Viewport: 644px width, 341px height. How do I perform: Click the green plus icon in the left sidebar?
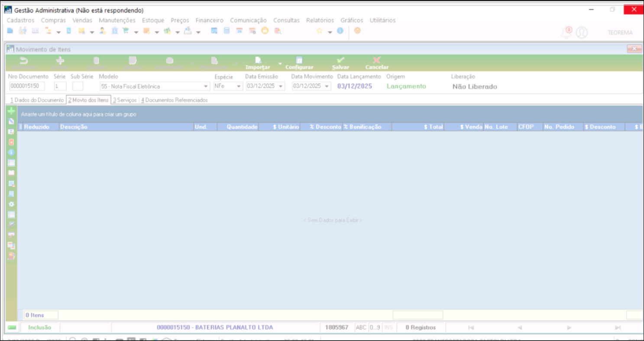click(x=11, y=111)
